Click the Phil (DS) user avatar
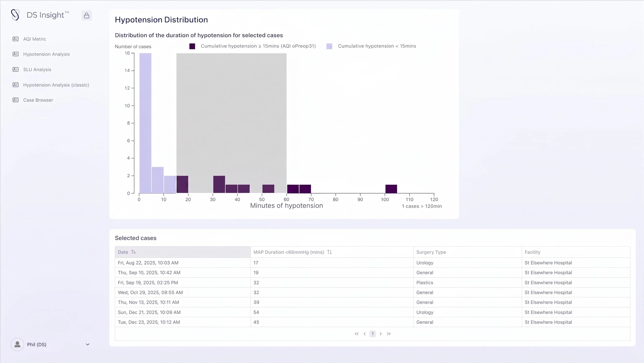644x363 pixels. [17, 344]
